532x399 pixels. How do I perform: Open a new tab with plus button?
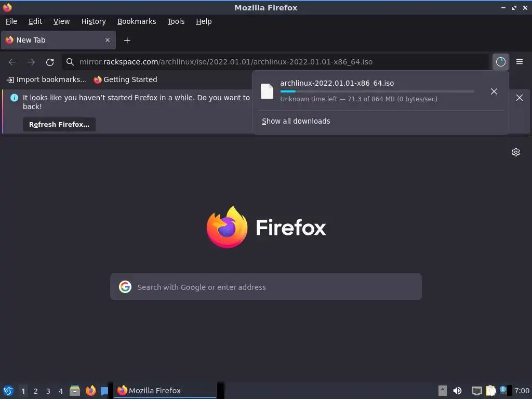coord(127,41)
